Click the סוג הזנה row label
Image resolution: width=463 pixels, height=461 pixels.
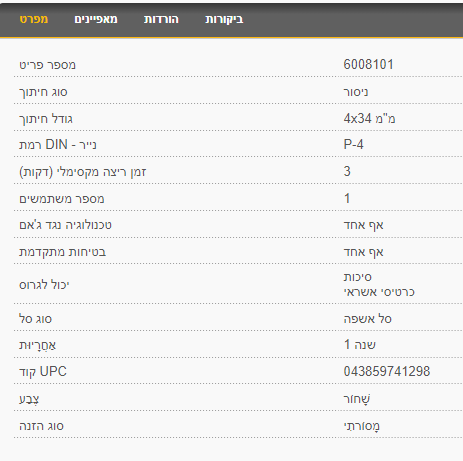pos(41,426)
